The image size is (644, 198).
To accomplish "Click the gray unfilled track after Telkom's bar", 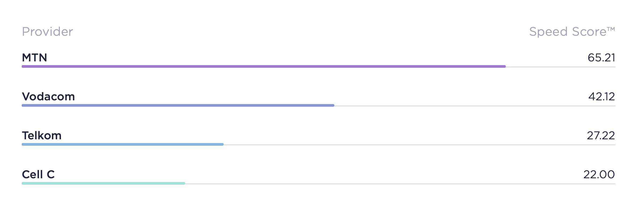I will [419, 145].
